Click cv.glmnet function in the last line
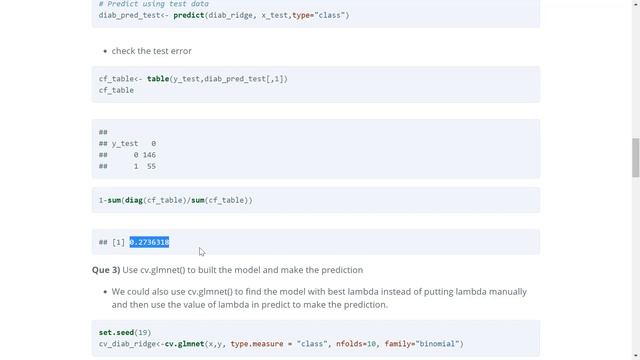Image resolution: width=640 pixels, height=360 pixels. (184, 344)
